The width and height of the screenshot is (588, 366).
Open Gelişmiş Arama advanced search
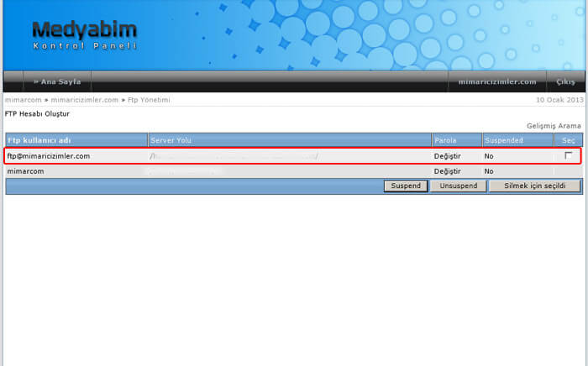[554, 125]
